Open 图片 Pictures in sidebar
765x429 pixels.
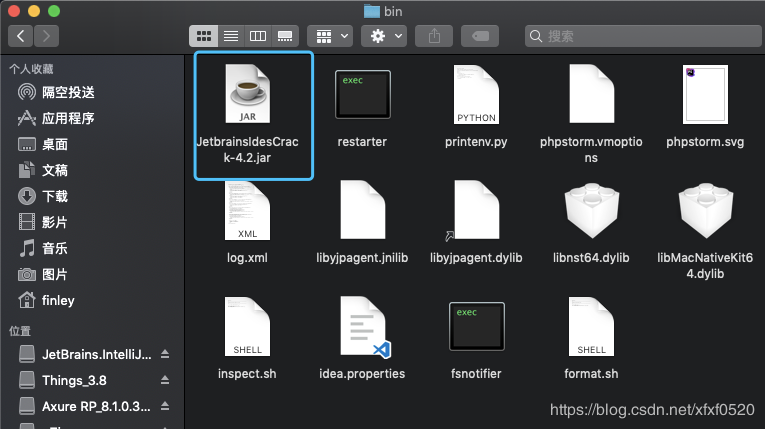coord(42,274)
